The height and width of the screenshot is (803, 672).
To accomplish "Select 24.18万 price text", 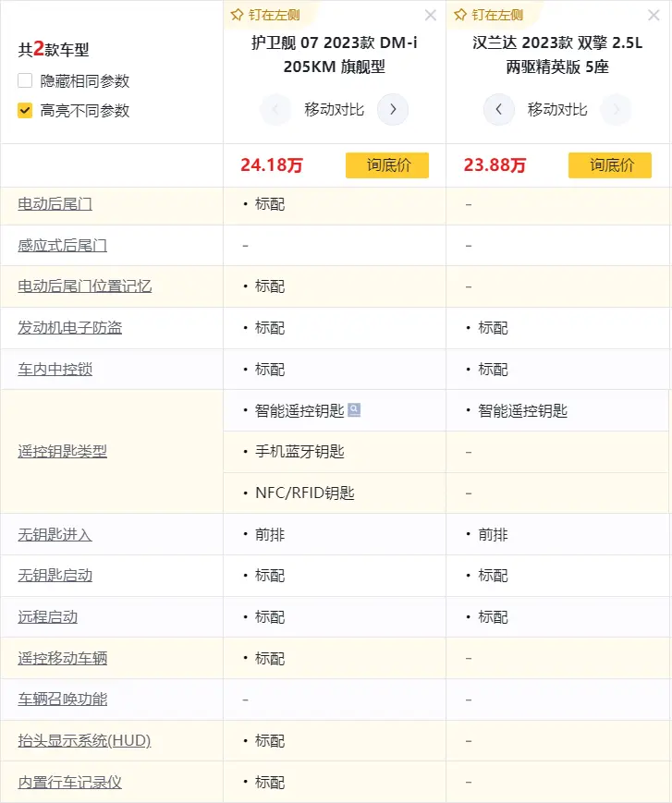I will (272, 165).
